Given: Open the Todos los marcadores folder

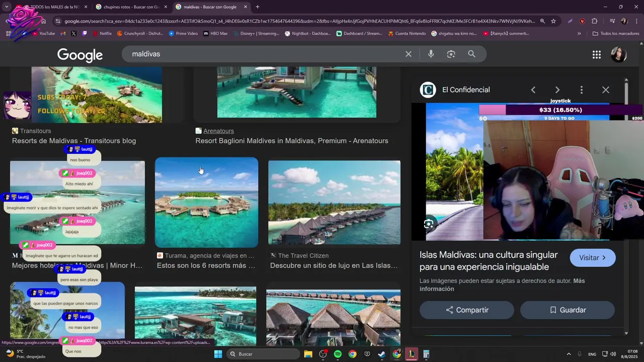Looking at the screenshot, I should click(616, 34).
